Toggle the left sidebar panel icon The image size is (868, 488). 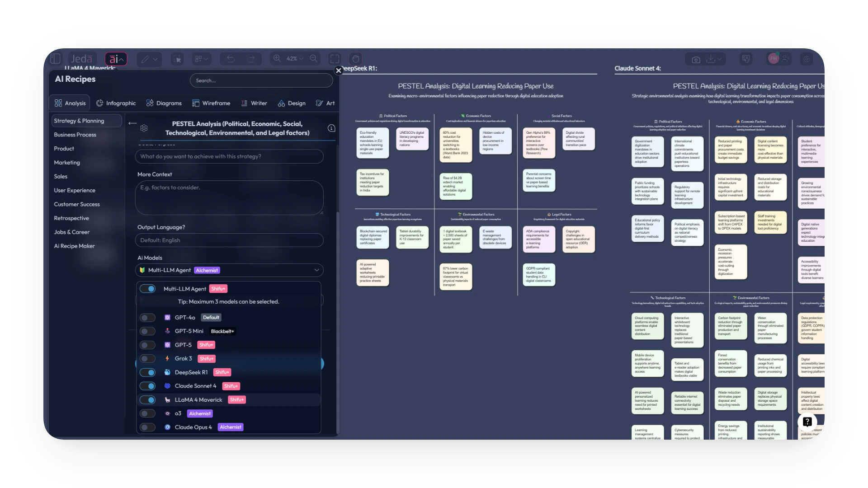55,58
